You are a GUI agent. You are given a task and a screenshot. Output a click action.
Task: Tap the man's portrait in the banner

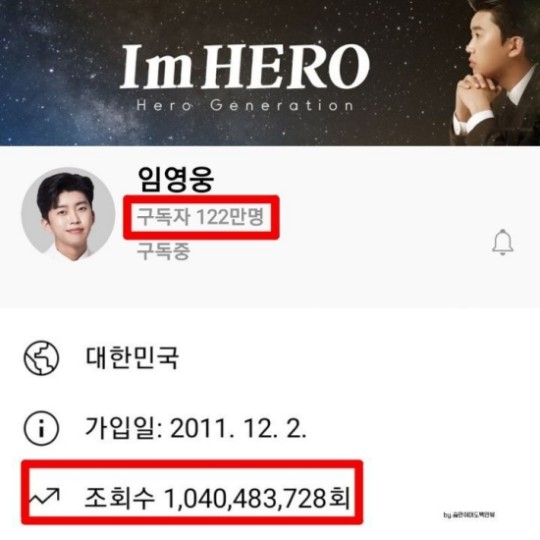pos(495,73)
